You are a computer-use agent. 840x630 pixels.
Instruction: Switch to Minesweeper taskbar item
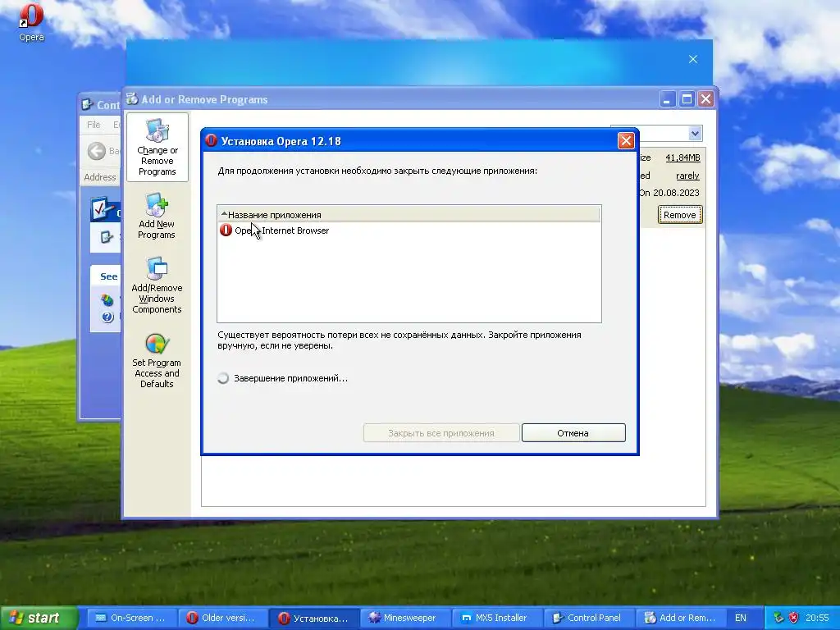(404, 618)
